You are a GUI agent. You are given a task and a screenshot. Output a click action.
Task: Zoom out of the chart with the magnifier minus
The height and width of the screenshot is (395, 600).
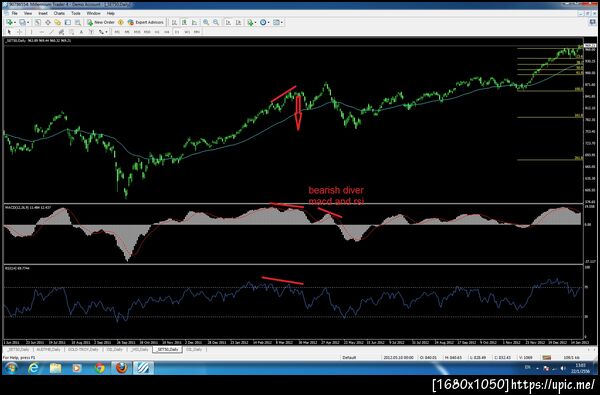click(x=216, y=22)
